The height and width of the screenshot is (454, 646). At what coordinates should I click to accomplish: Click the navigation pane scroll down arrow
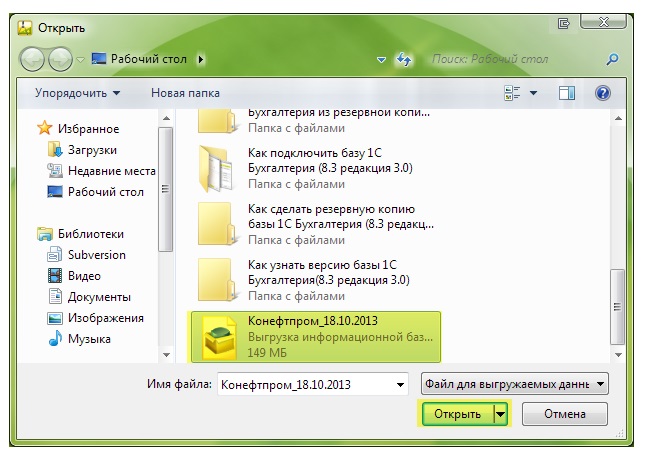pyautogui.click(x=166, y=355)
